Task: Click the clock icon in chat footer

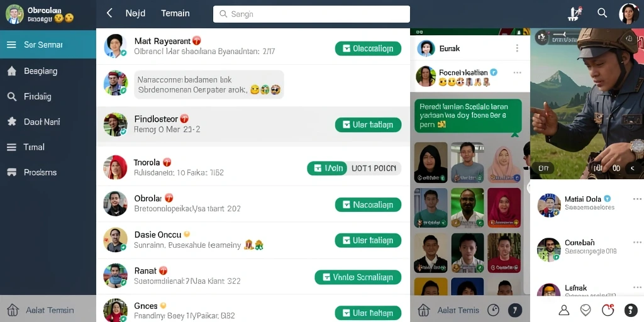Action: coord(493,310)
